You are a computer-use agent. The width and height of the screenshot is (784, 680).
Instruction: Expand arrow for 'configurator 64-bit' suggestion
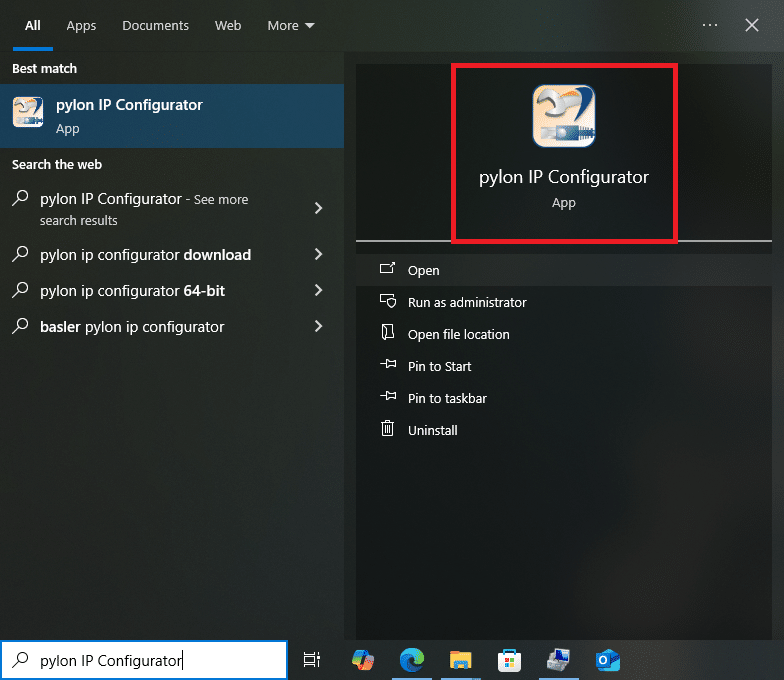tap(318, 290)
